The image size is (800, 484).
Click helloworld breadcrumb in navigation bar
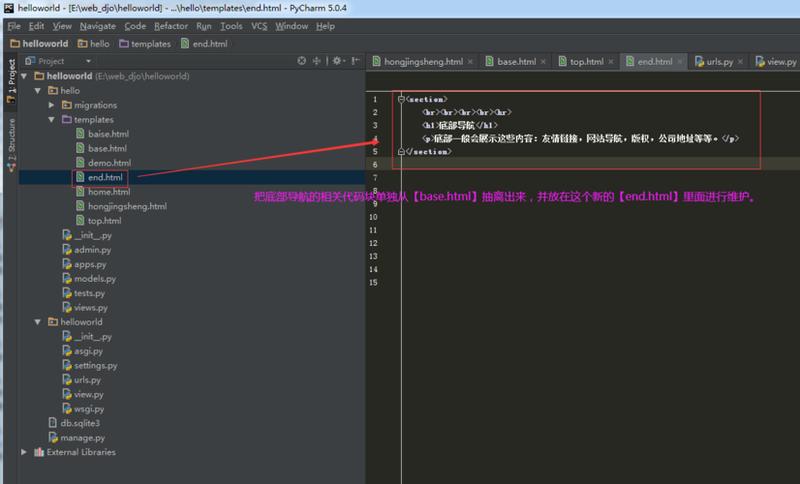click(39, 44)
